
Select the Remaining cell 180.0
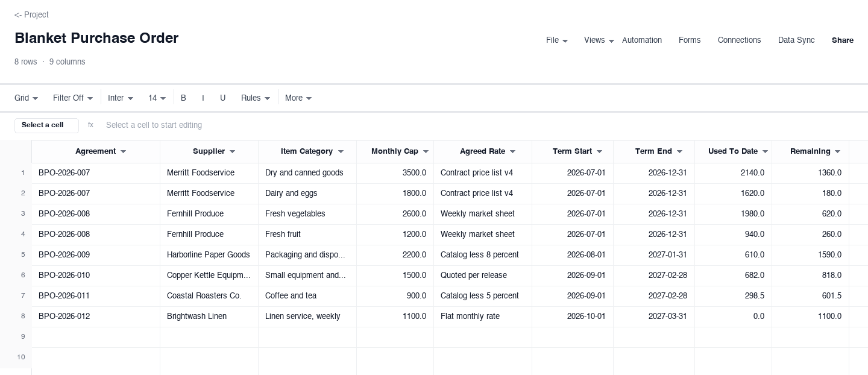pos(811,194)
